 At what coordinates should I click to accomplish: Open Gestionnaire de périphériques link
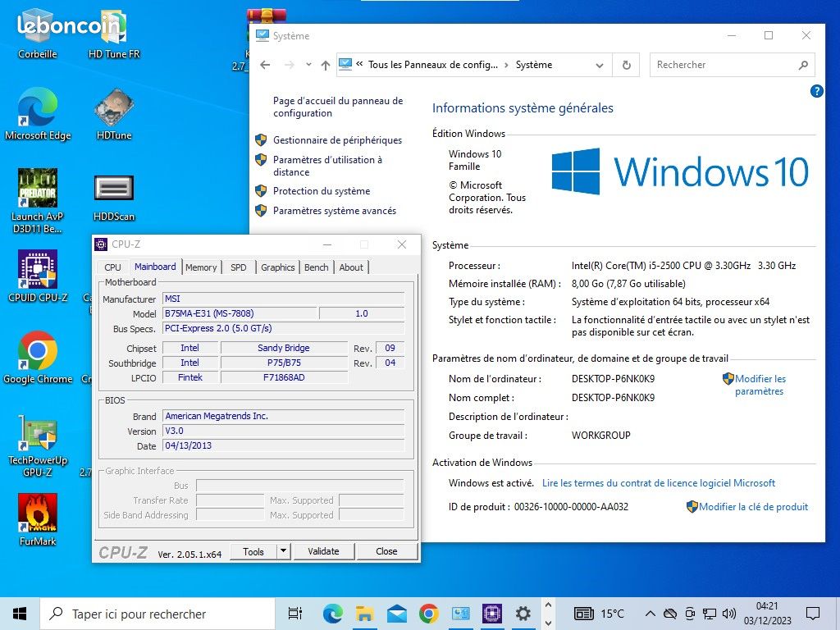[337, 139]
